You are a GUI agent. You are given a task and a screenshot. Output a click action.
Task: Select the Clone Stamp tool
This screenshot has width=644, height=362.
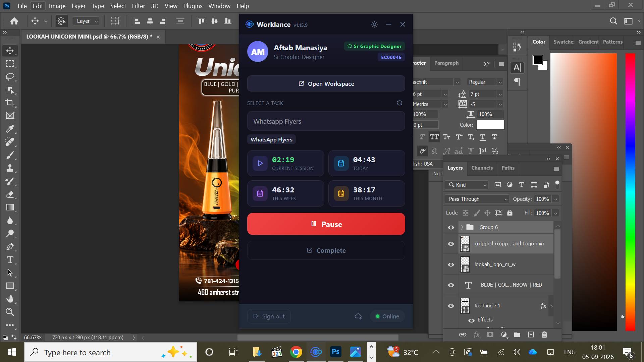tap(10, 168)
